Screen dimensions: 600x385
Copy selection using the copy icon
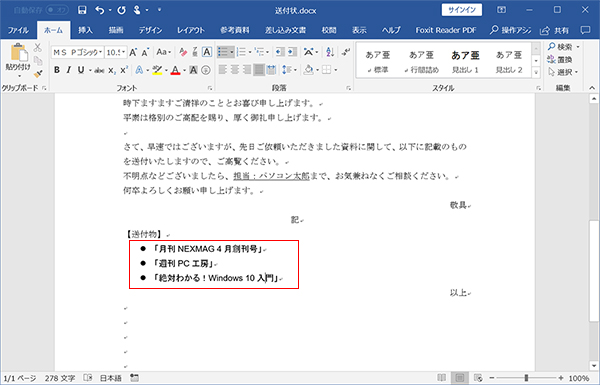pyautogui.click(x=38, y=60)
